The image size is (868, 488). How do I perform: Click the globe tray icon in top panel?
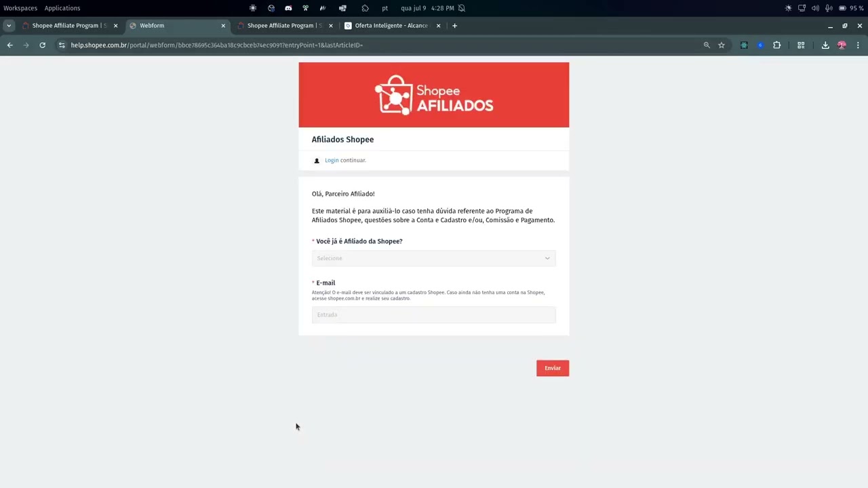coord(271,8)
